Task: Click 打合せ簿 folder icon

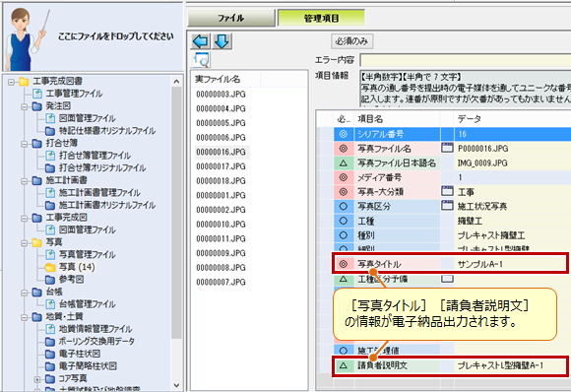Action: [37, 143]
